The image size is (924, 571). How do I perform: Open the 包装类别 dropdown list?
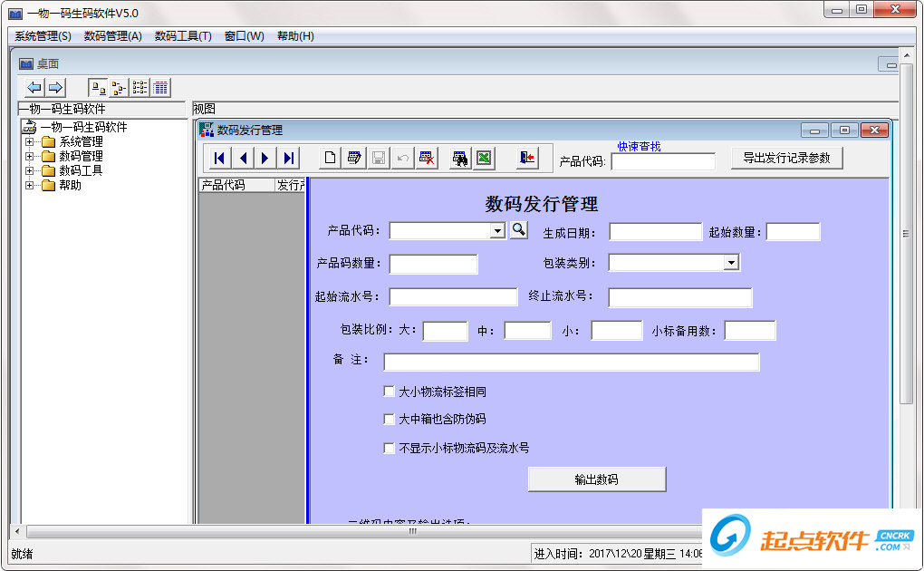tap(731, 263)
